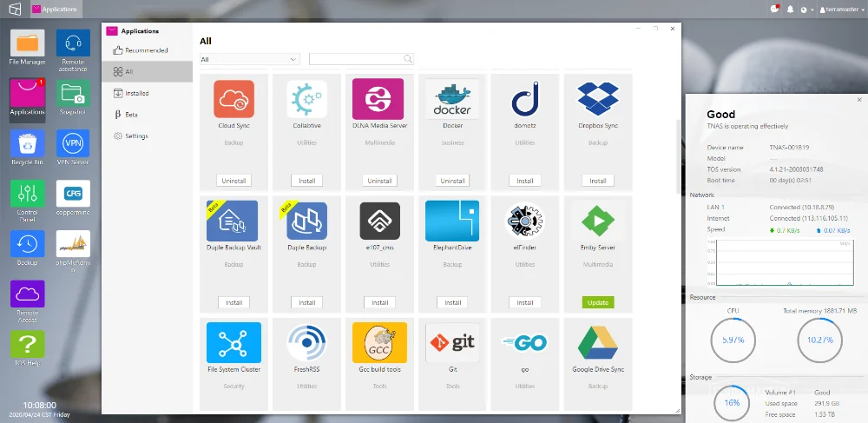Screen dimensions: 868x423
Task: Click the Git app icon
Action: coord(452,343)
